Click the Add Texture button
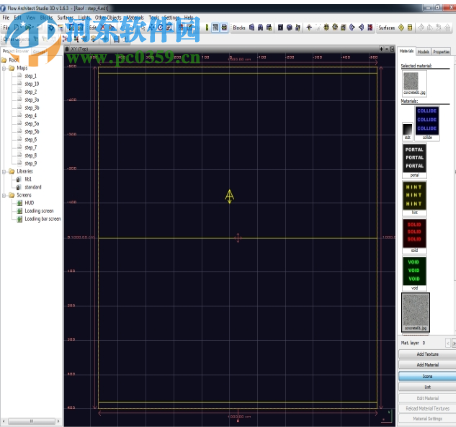Screen dimensions: 456x427 428,354
